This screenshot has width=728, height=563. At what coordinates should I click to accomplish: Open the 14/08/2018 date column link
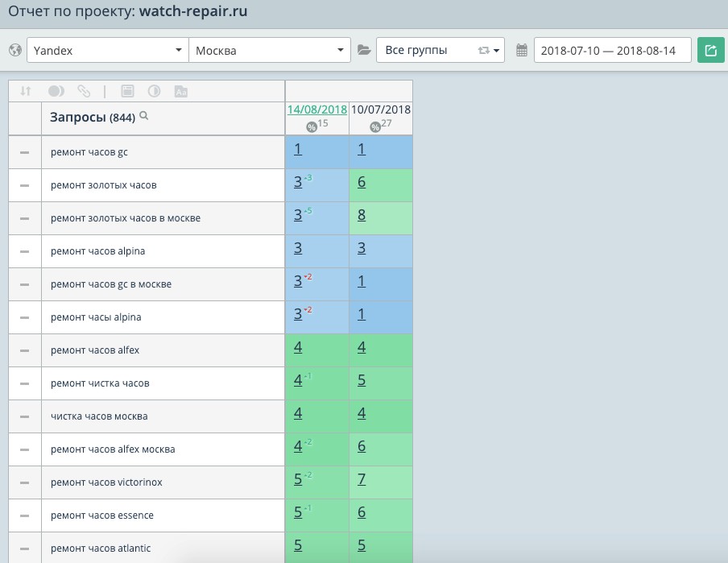(317, 110)
